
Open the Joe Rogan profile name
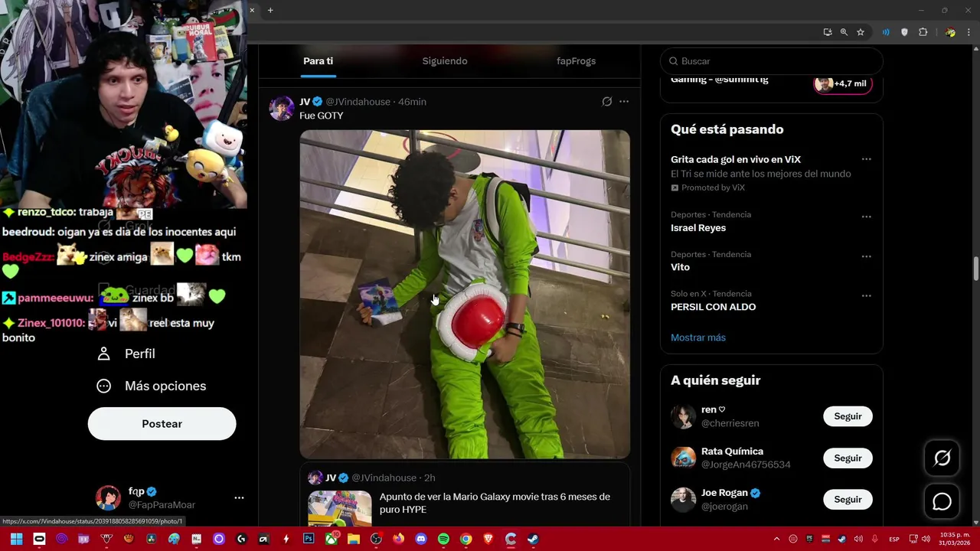(x=724, y=493)
